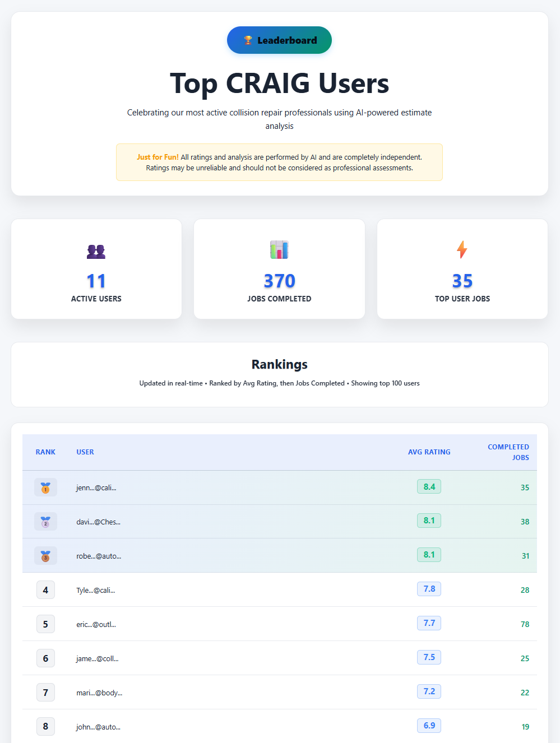Sort by the AVG RATING column header
The width and height of the screenshot is (560, 743).
tap(429, 452)
